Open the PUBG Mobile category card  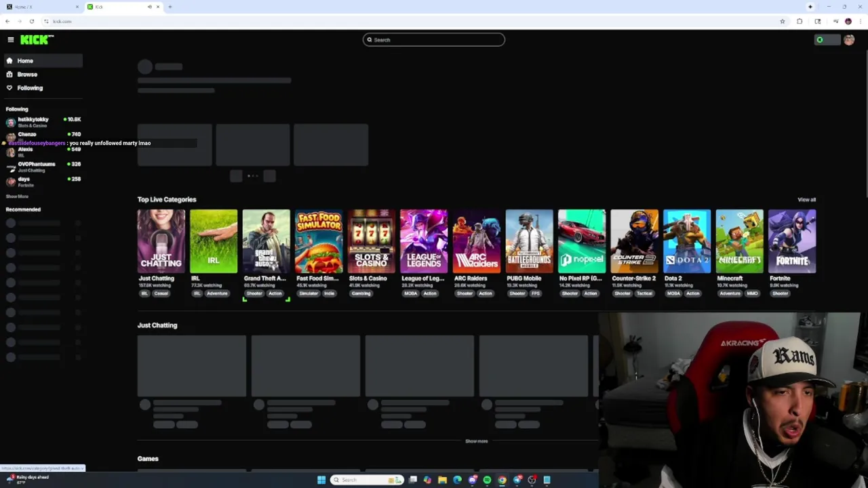click(x=529, y=241)
